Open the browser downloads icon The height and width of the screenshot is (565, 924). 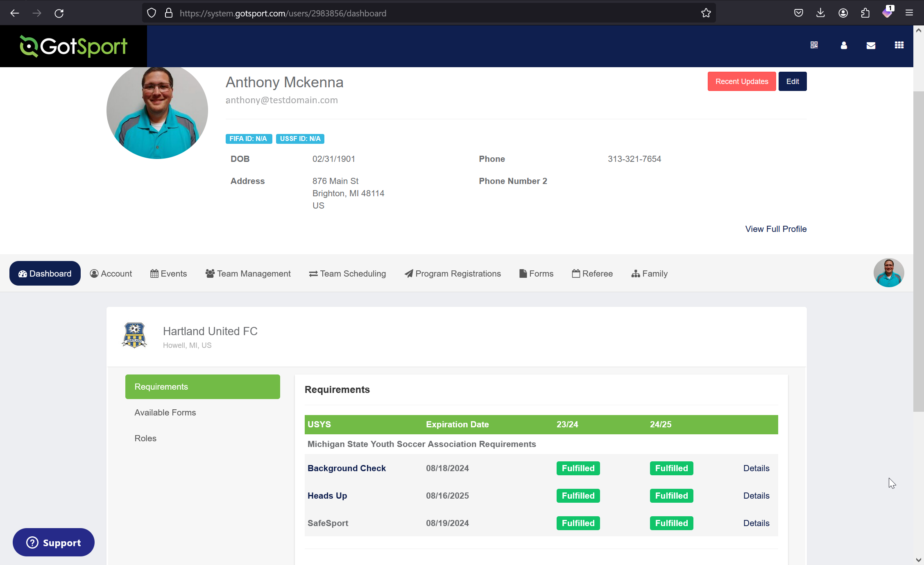coord(820,13)
